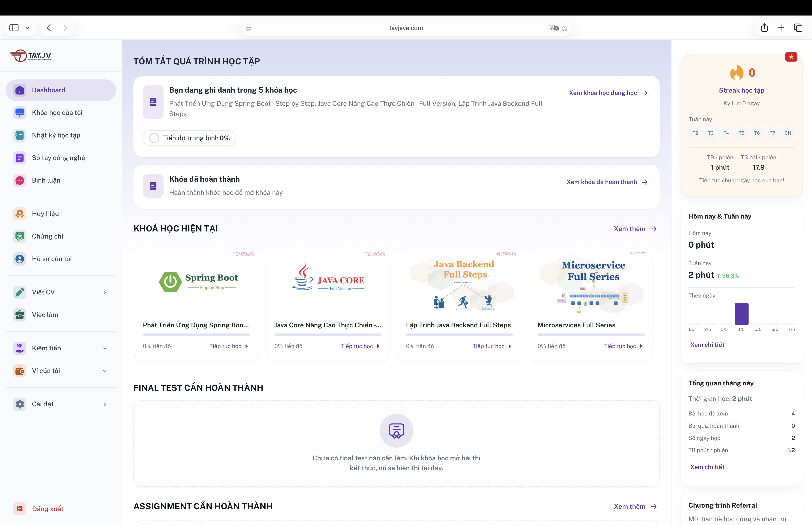Viewport: 812px width, 525px height.
Task: Click the Vietnam flag language icon
Action: pyautogui.click(x=791, y=57)
